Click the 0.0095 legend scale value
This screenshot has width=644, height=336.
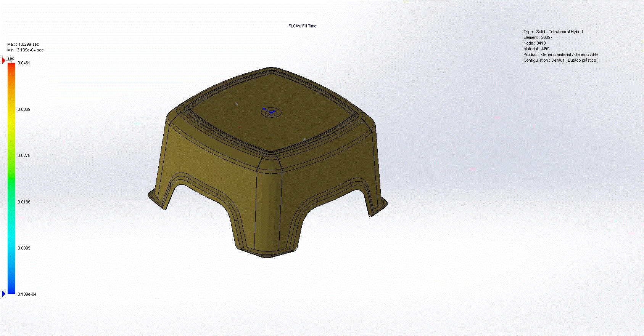[x=24, y=248]
